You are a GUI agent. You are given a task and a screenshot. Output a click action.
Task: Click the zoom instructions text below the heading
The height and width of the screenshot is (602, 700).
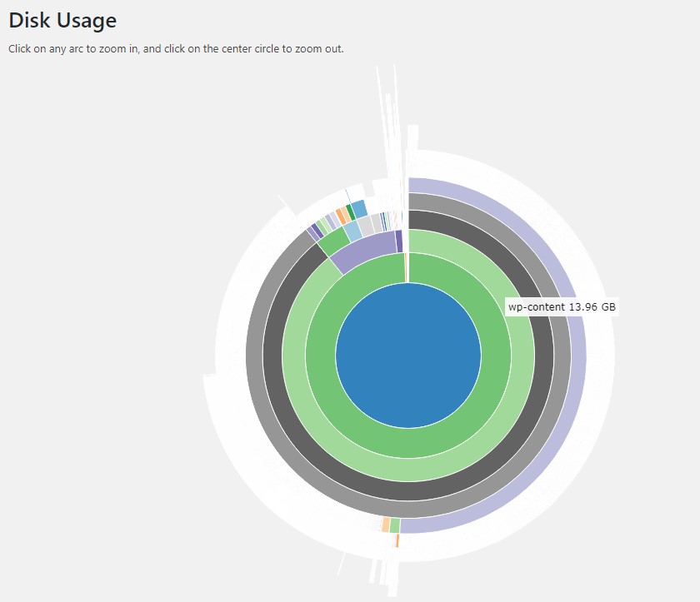[x=176, y=48]
